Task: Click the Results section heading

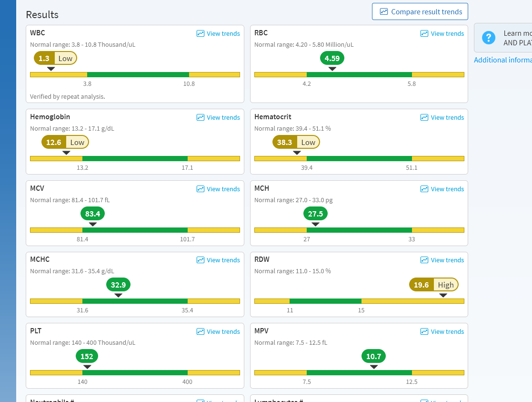Action: 42,15
